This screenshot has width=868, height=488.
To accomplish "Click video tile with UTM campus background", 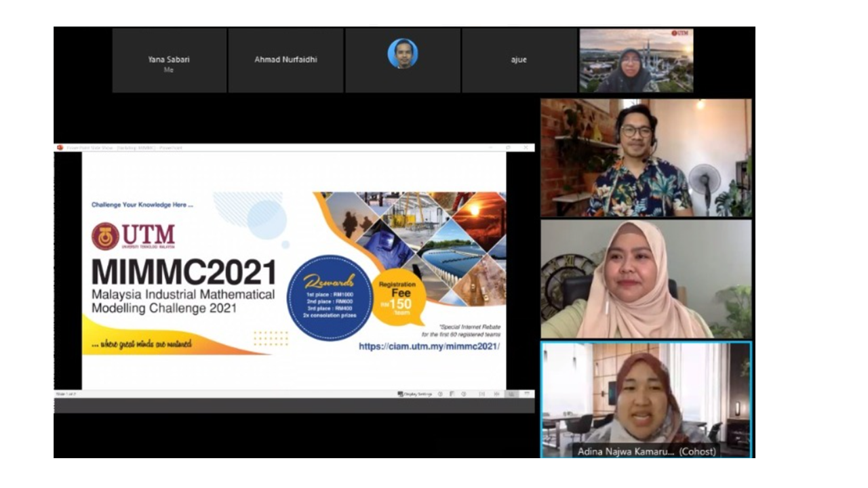I will (636, 60).
